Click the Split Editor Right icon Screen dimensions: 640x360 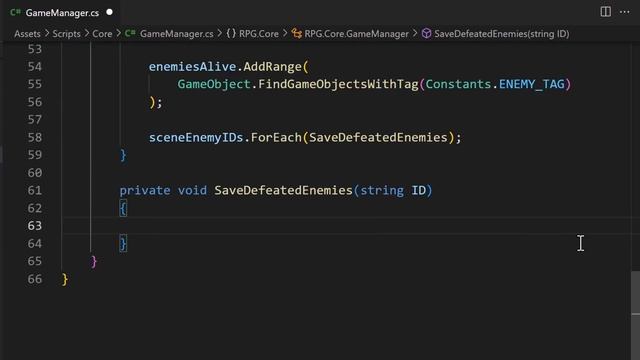pos(605,12)
